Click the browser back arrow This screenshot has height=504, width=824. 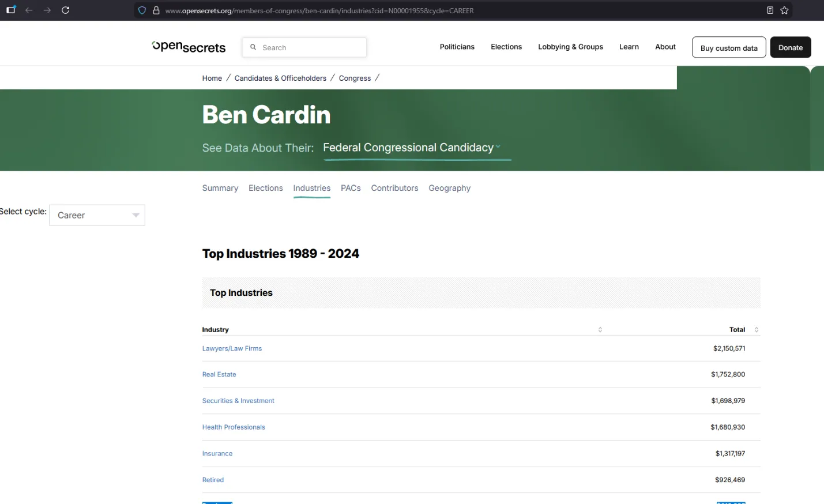tap(29, 10)
